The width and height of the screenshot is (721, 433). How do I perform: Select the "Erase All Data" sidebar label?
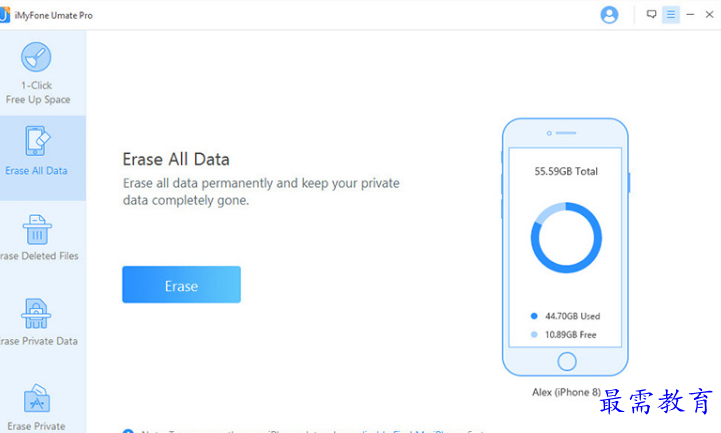point(36,171)
